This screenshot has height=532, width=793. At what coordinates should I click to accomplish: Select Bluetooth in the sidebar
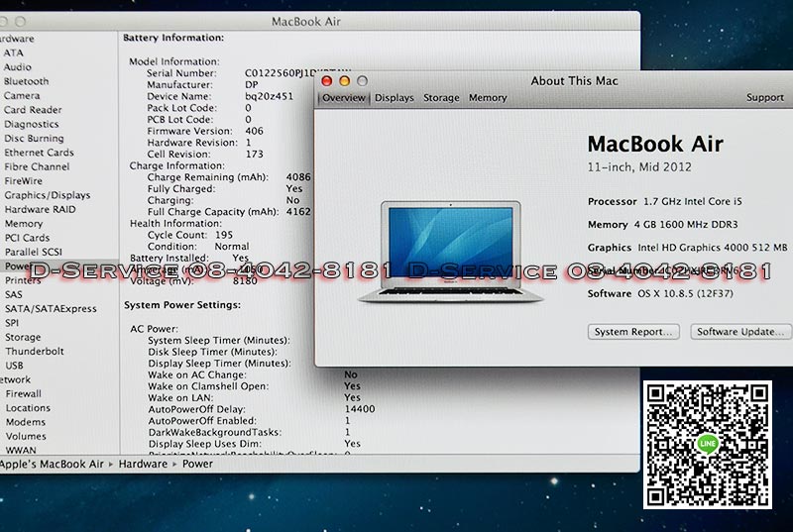(27, 81)
